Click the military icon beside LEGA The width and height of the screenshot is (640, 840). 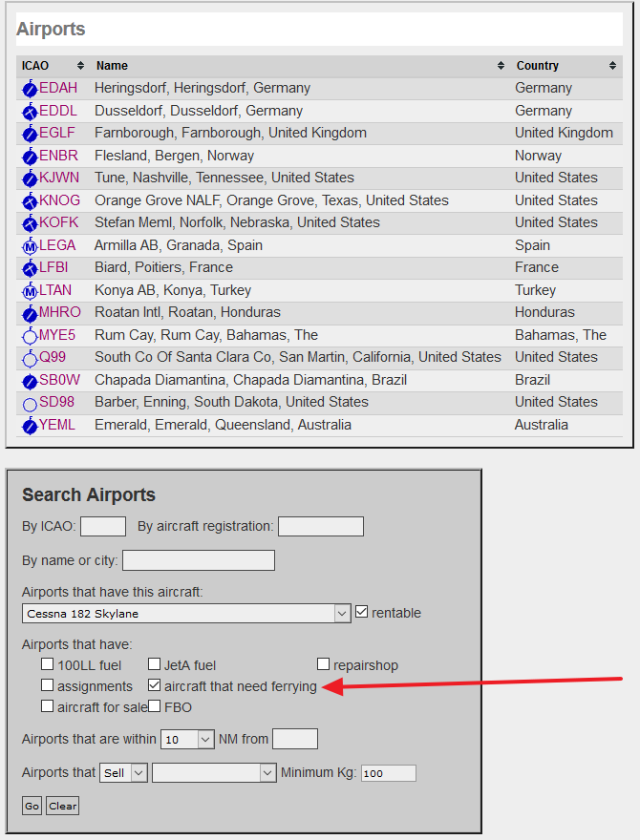[30, 246]
